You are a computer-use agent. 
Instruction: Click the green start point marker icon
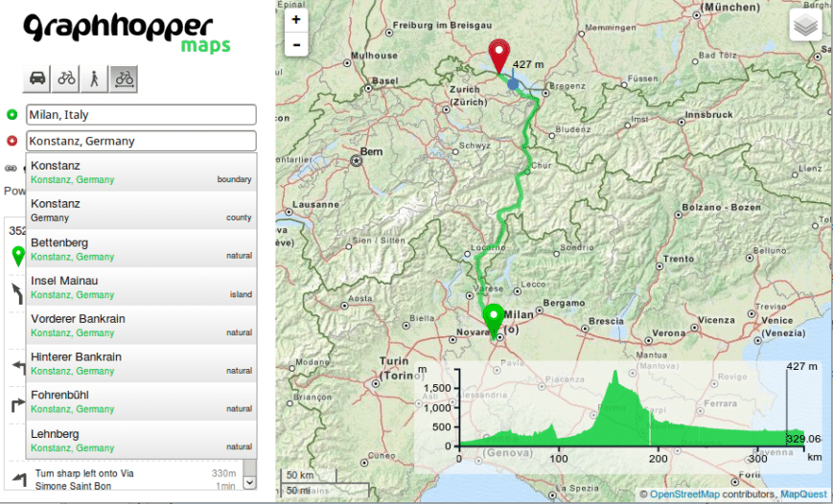point(12,115)
